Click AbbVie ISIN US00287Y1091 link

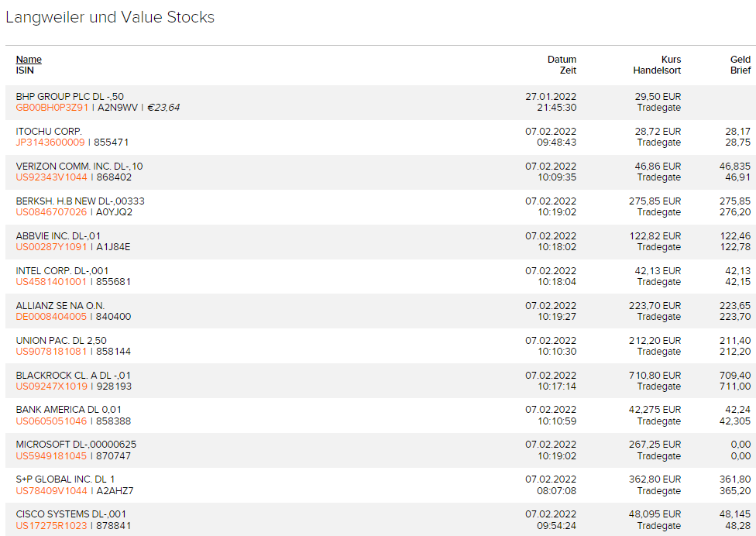(51, 247)
